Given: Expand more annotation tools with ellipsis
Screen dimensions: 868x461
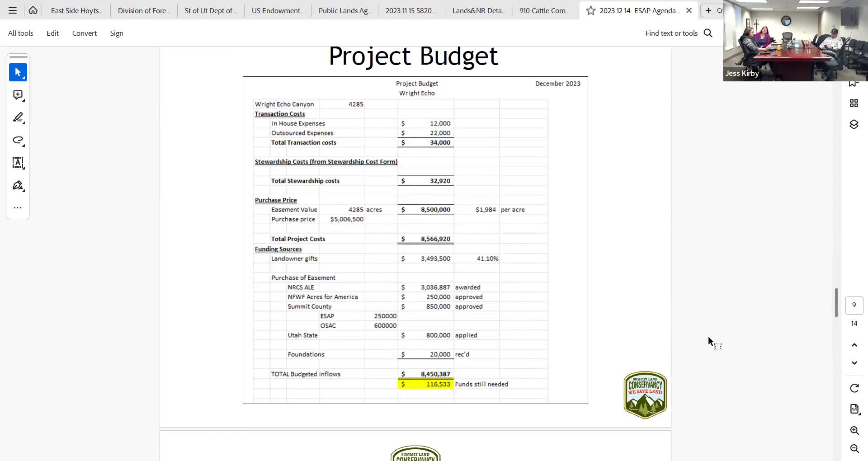Looking at the screenshot, I should point(18,207).
